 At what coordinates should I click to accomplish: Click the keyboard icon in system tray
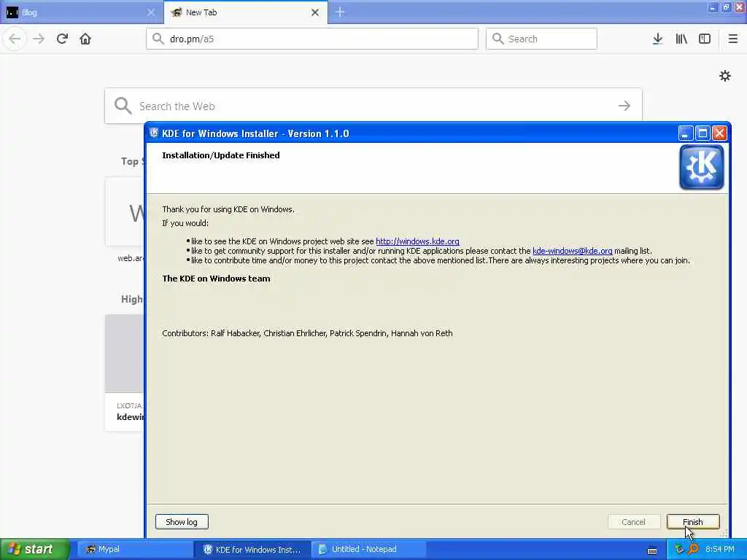pyautogui.click(x=651, y=551)
